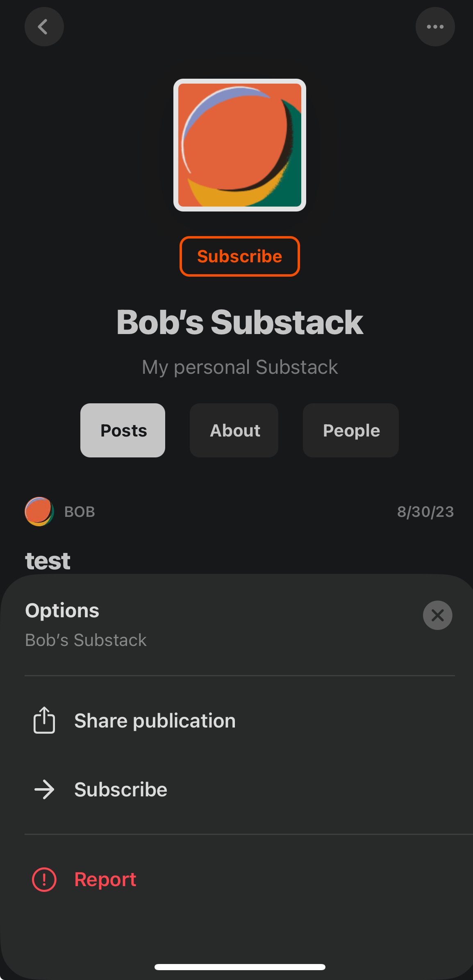This screenshot has height=980, width=473.
Task: Switch to the Posts tab
Action: point(123,430)
